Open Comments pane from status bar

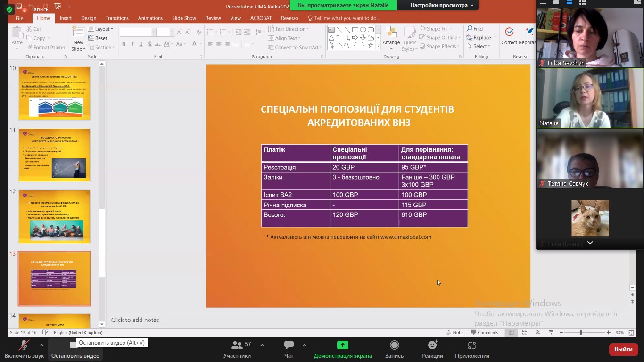tap(484, 332)
